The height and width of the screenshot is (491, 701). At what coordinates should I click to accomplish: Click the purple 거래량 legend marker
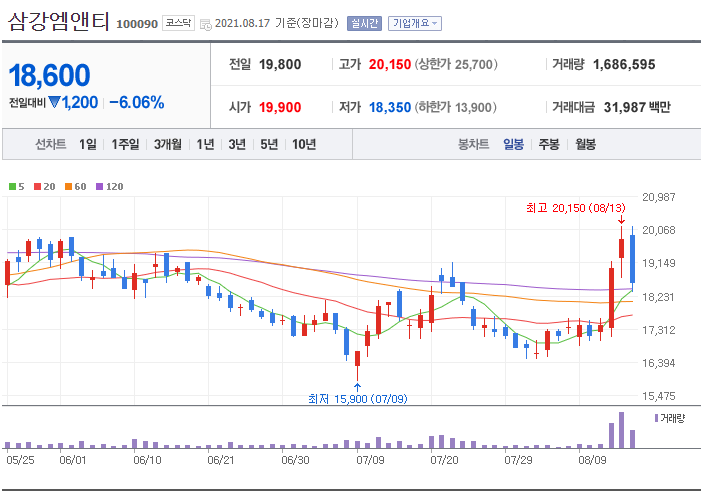tap(656, 418)
